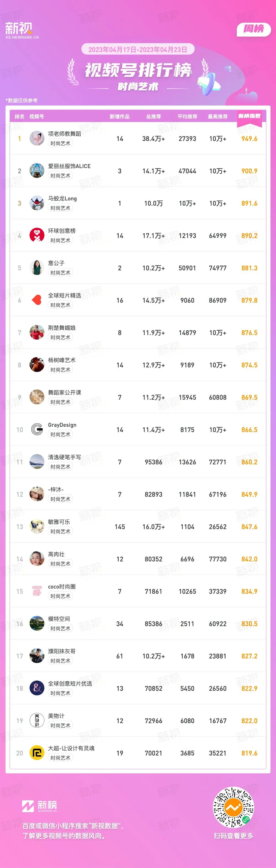The height and width of the screenshot is (868, 276).
Task: Click the 新榜 logo in the footer
Action: 39,806
